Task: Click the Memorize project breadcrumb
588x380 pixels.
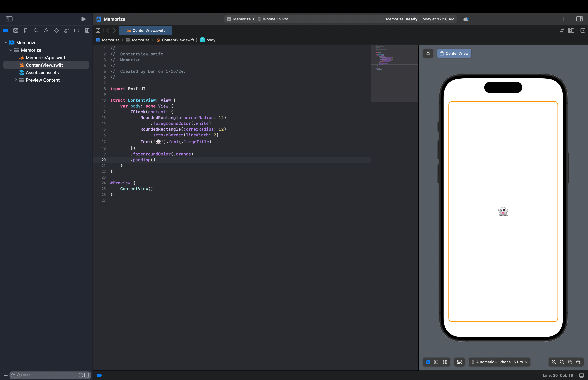Action: (x=108, y=40)
